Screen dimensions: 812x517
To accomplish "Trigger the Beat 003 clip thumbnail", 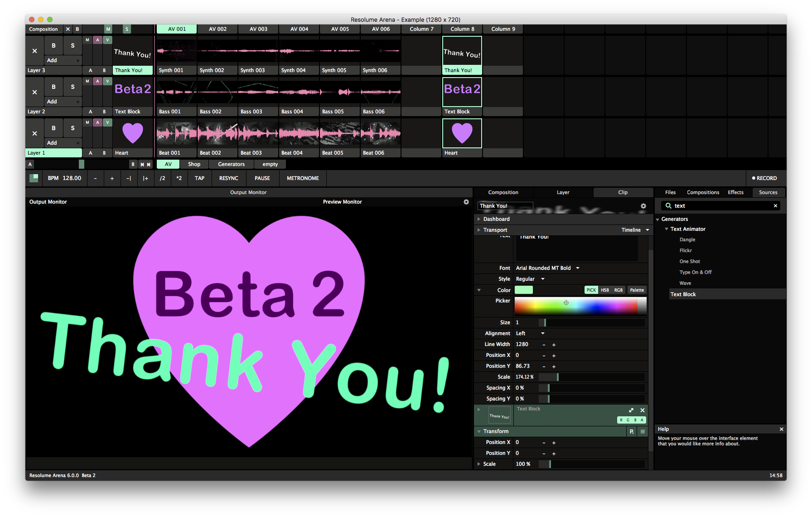I will click(258, 133).
